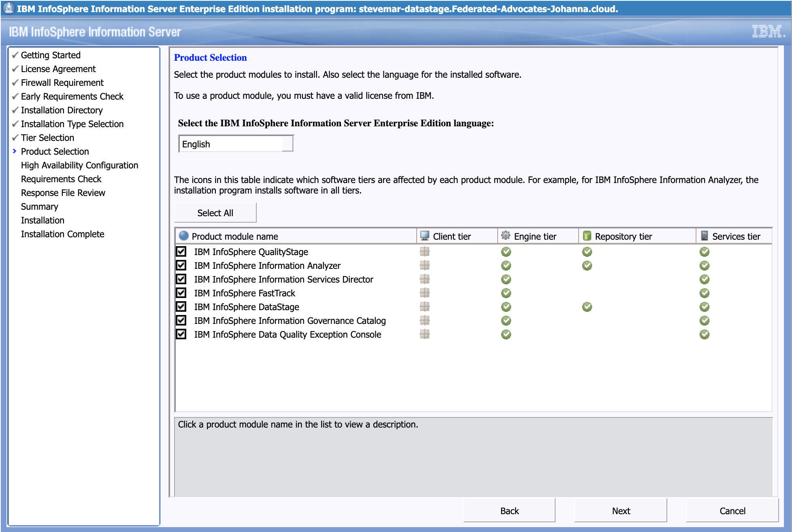Select the Early Requirements Check step
The image size is (792, 532).
click(x=72, y=96)
